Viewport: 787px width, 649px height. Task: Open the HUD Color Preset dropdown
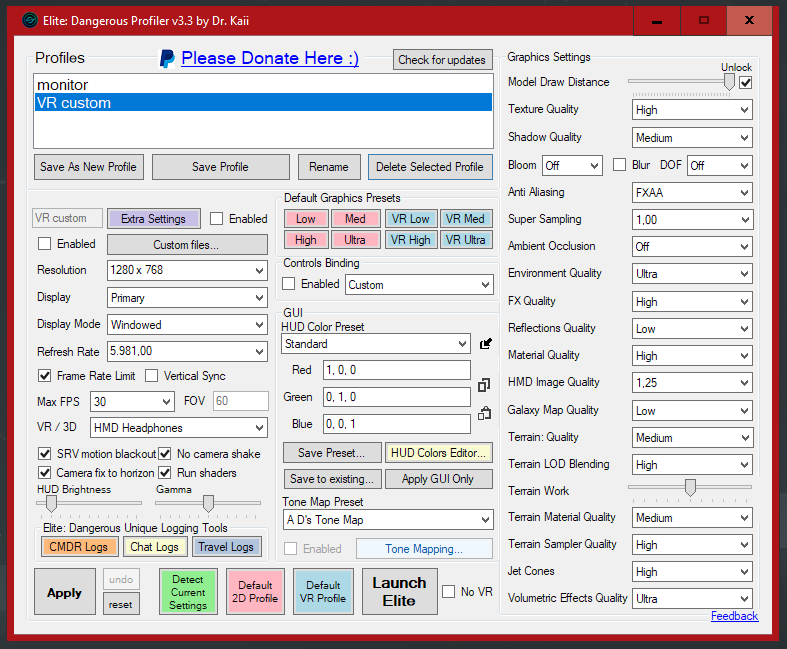coord(376,344)
